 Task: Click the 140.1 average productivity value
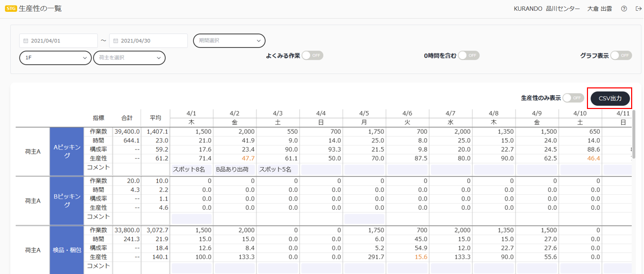[x=159, y=257]
